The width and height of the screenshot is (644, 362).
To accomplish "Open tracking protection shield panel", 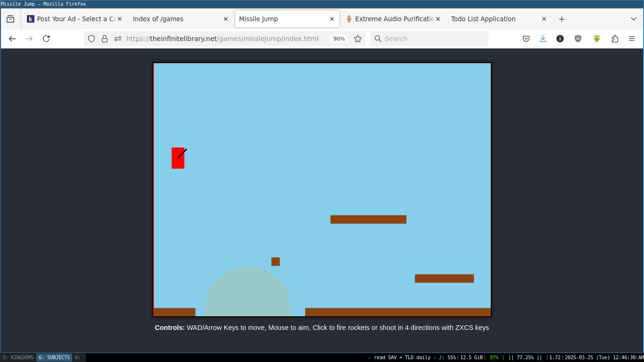I will pos(91,39).
